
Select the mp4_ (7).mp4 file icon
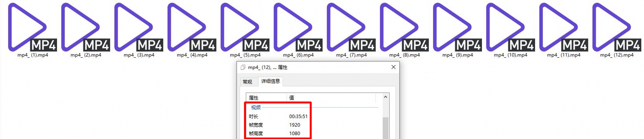(351, 27)
